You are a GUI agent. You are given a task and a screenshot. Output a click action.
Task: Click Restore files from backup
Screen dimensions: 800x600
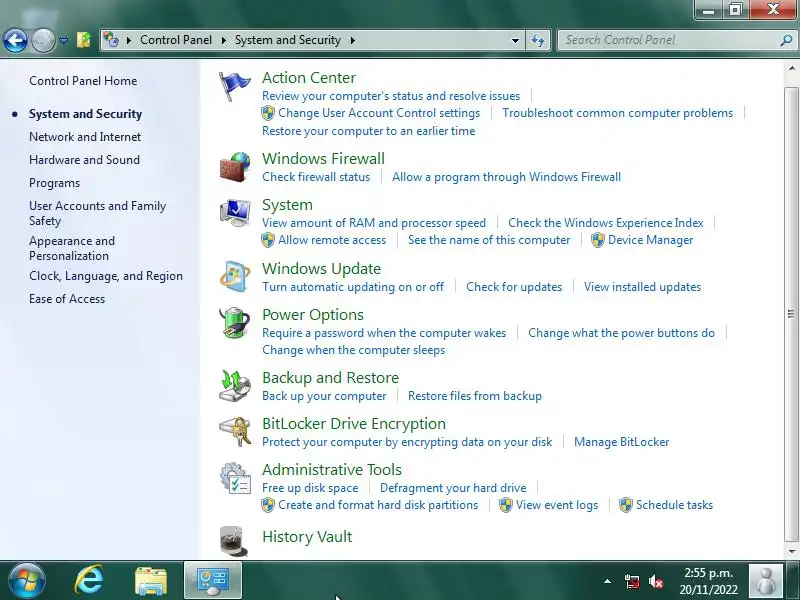point(474,396)
